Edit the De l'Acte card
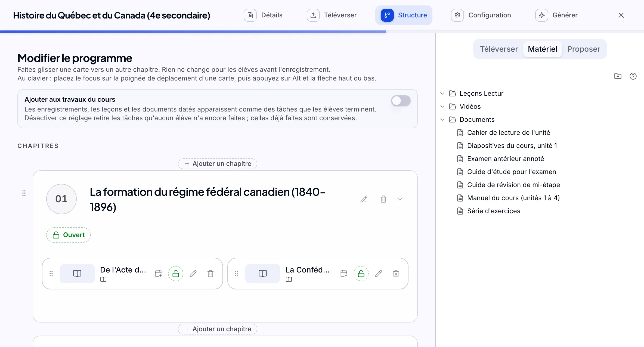Viewport: 644px width, 347px height. [x=193, y=274]
